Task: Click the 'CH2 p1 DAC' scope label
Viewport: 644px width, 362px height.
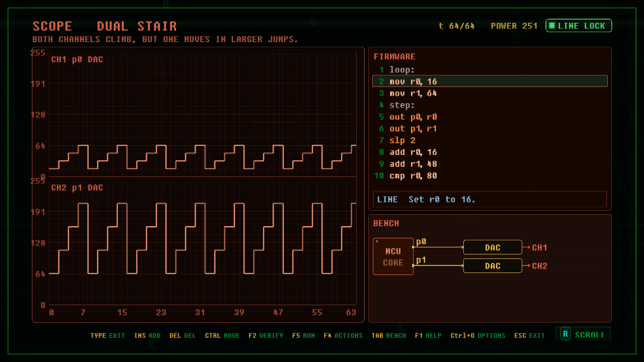Action: (77, 188)
